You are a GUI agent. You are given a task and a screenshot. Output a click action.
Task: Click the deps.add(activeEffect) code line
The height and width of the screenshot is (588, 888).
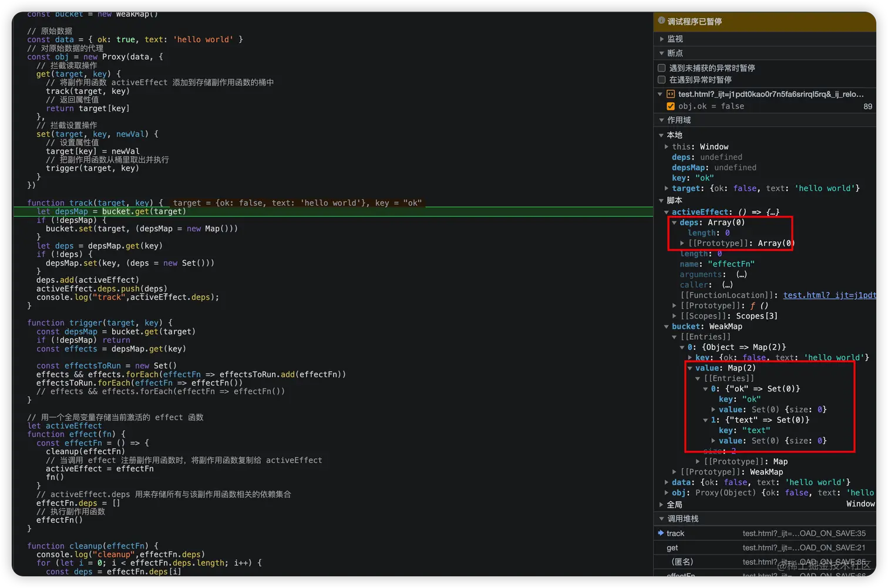tap(88, 280)
